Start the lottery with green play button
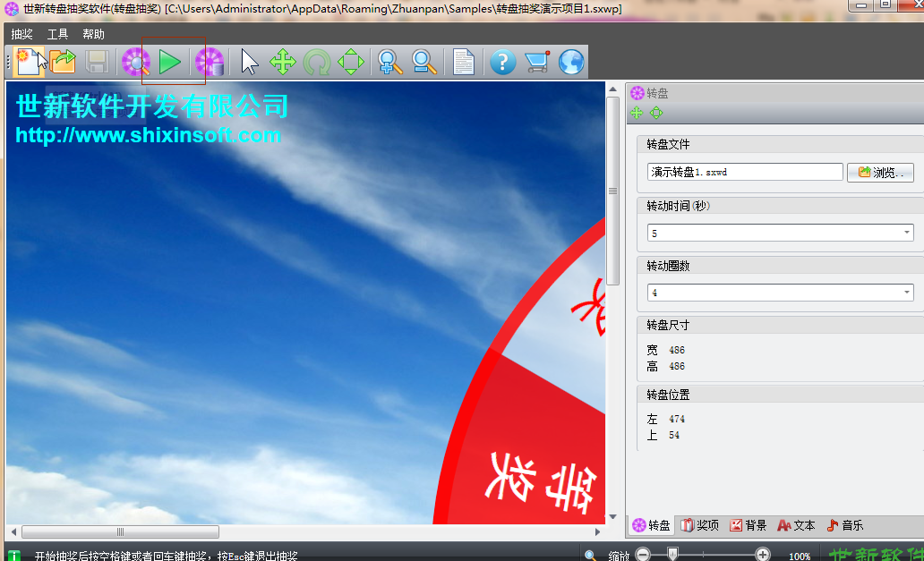 coord(170,62)
